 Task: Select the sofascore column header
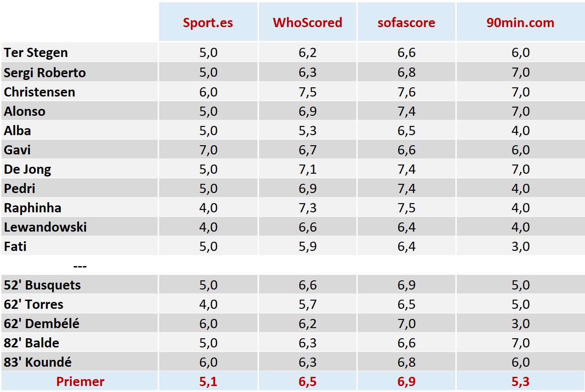(406, 23)
